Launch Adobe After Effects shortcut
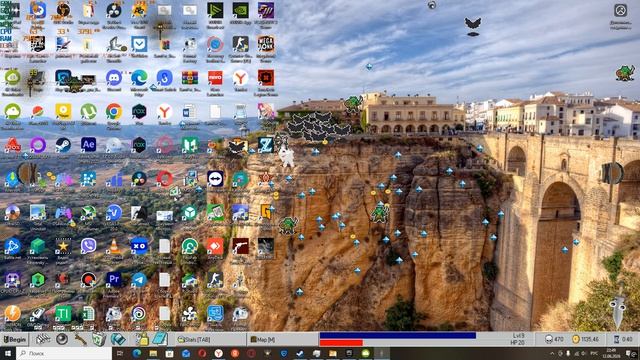The image size is (640, 360). pos(88,144)
